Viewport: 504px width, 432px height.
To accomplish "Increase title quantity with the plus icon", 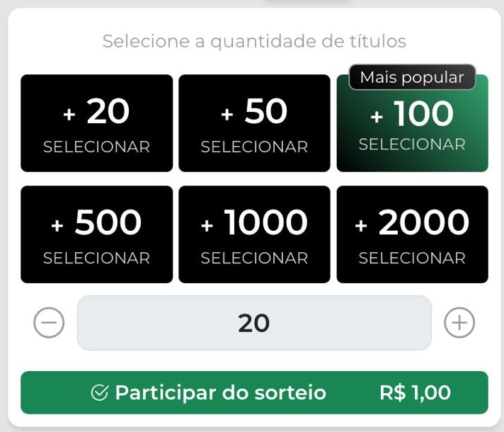I will [x=459, y=324].
